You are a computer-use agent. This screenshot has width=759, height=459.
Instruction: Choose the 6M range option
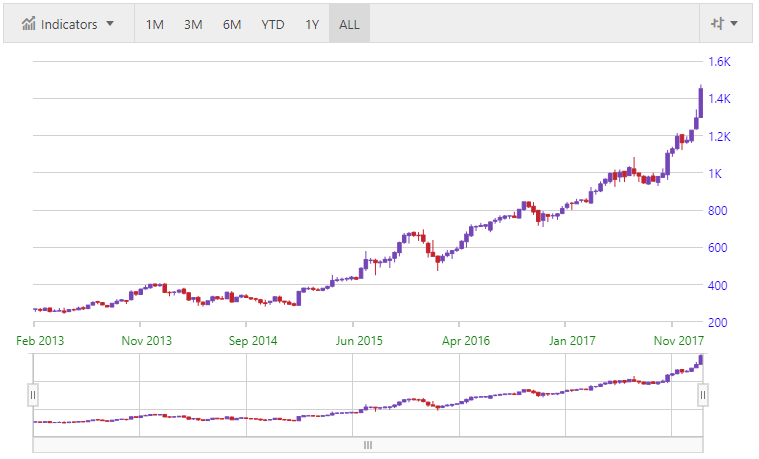pos(232,24)
